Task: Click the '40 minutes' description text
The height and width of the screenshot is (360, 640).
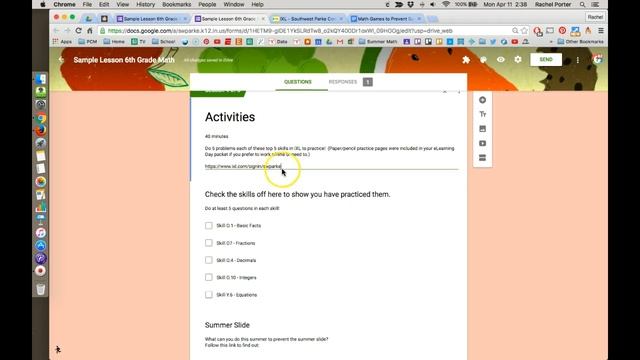Action: 217,136
